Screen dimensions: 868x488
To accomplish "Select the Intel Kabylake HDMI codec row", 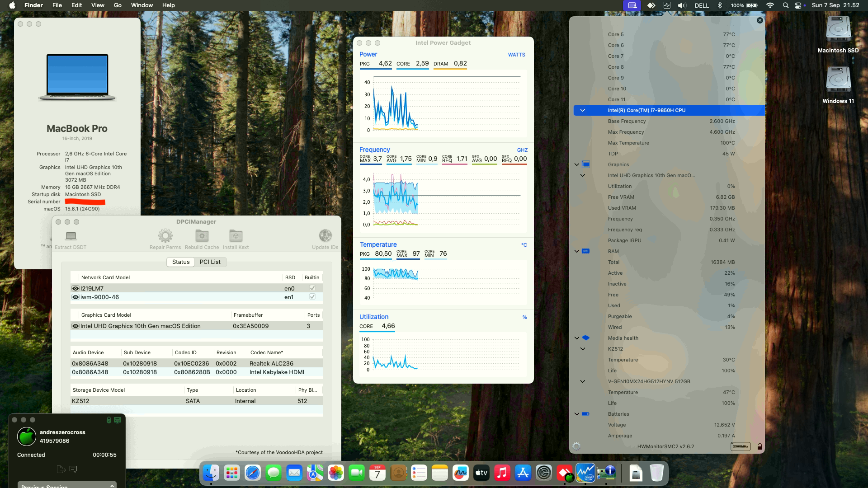I will click(197, 372).
